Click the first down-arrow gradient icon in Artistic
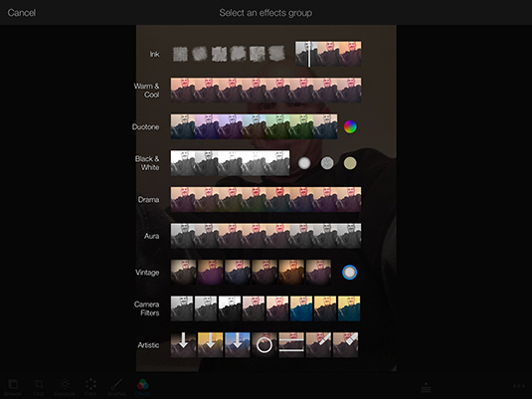Screen dimensions: 532x399 click(183, 344)
